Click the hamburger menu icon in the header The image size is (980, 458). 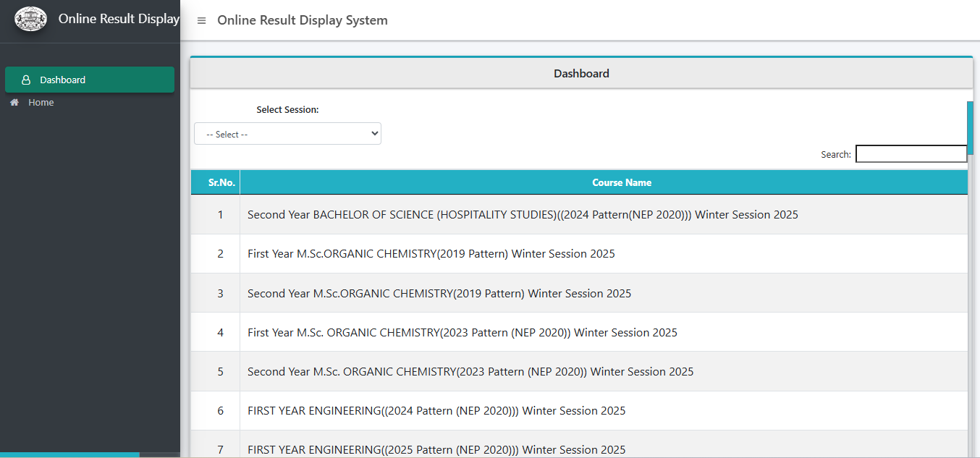pos(200,20)
